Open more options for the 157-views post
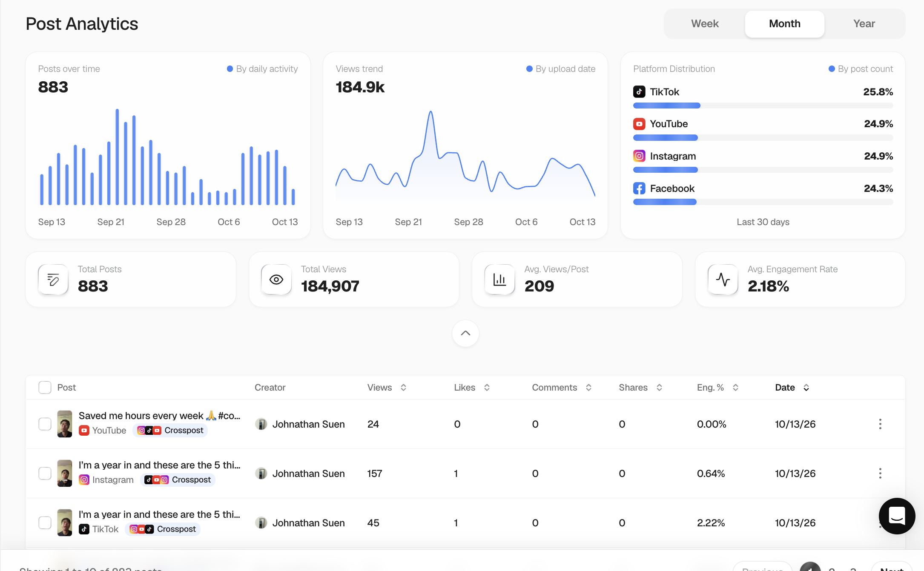The height and width of the screenshot is (571, 924). tap(880, 473)
